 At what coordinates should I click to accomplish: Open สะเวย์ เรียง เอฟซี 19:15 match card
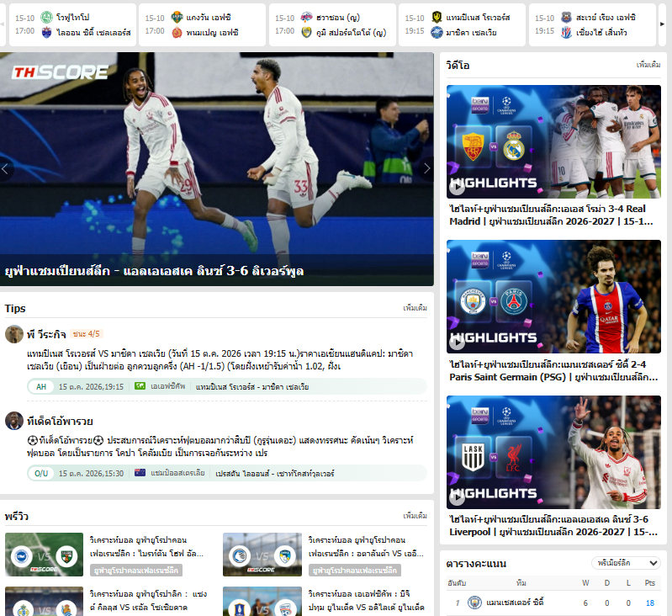(592, 24)
